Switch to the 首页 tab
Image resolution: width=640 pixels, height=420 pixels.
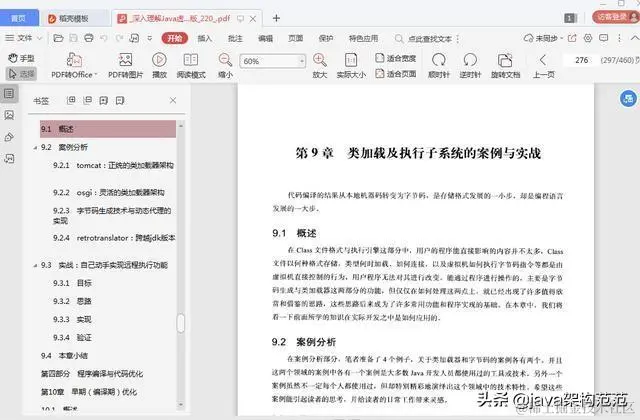click(19, 18)
